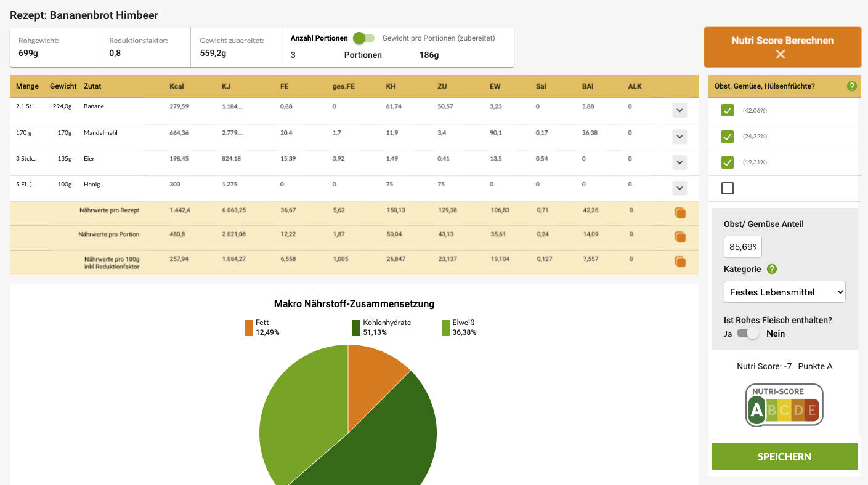Click the Nutri Score Berechnen button

click(x=782, y=41)
